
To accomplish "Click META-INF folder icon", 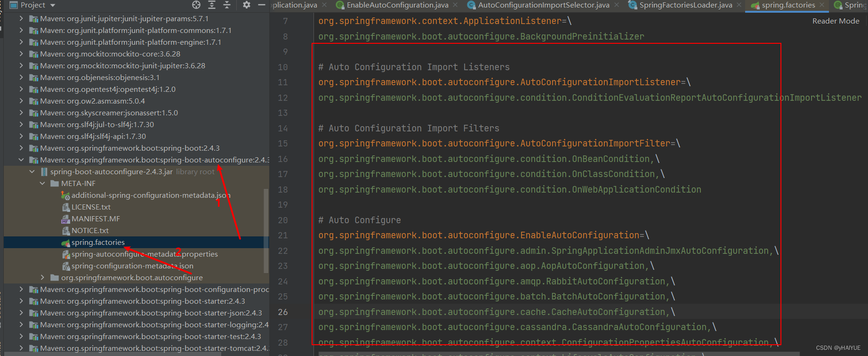I will click(x=55, y=183).
